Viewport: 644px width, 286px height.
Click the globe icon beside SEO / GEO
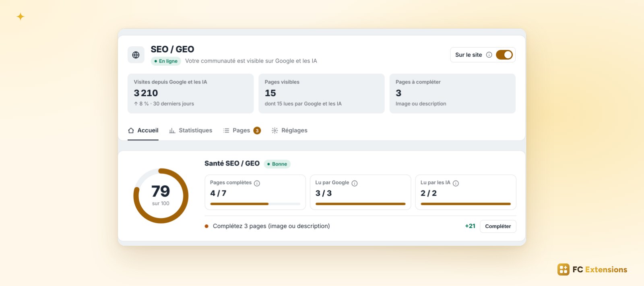click(x=136, y=55)
